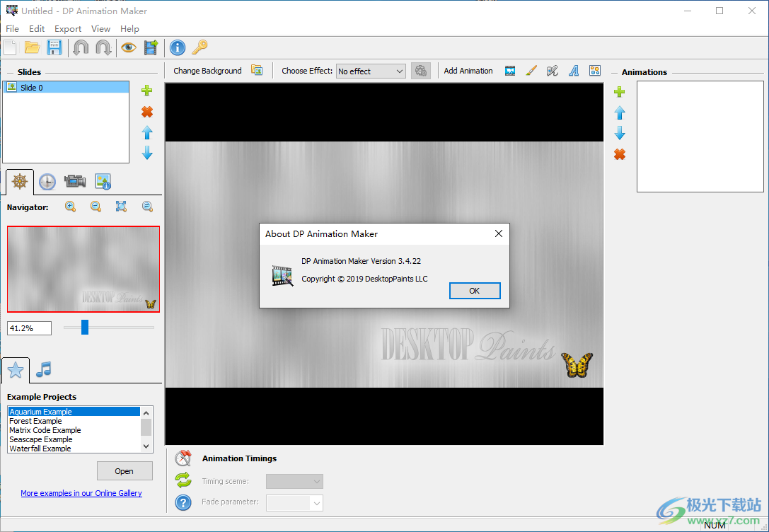769x532 pixels.
Task: Select Seascape Example project
Action: coord(74,439)
